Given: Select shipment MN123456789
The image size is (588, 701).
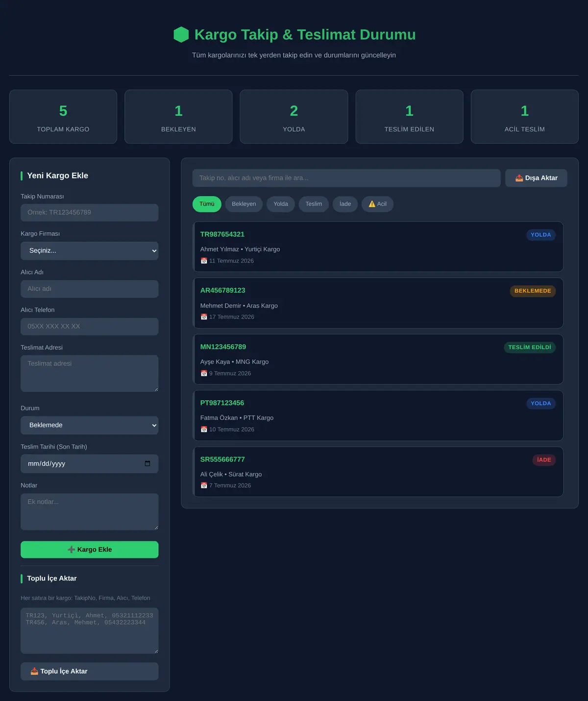Looking at the screenshot, I should 378,360.
